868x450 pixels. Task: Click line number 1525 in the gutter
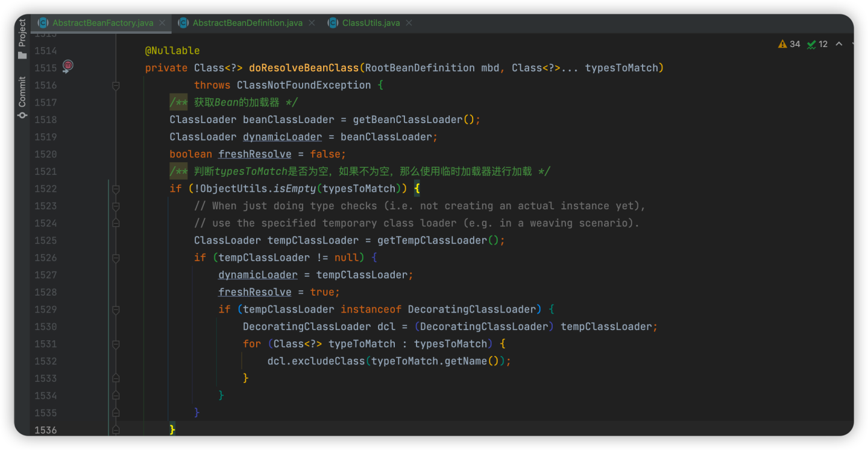click(x=45, y=240)
